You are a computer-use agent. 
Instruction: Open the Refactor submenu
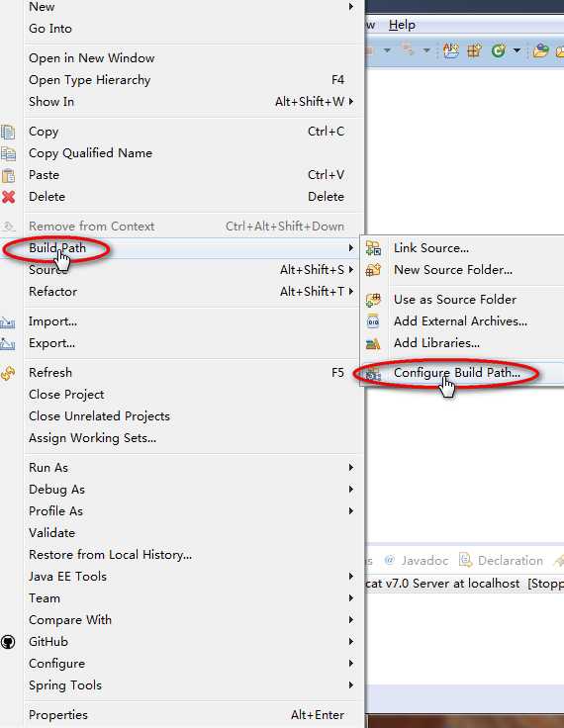click(x=193, y=292)
